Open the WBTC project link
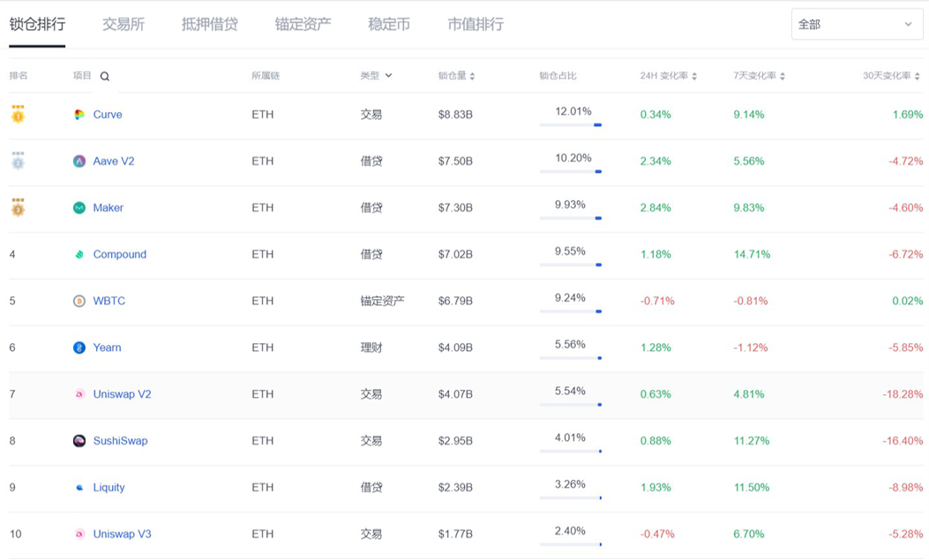The image size is (929, 560). click(x=109, y=301)
